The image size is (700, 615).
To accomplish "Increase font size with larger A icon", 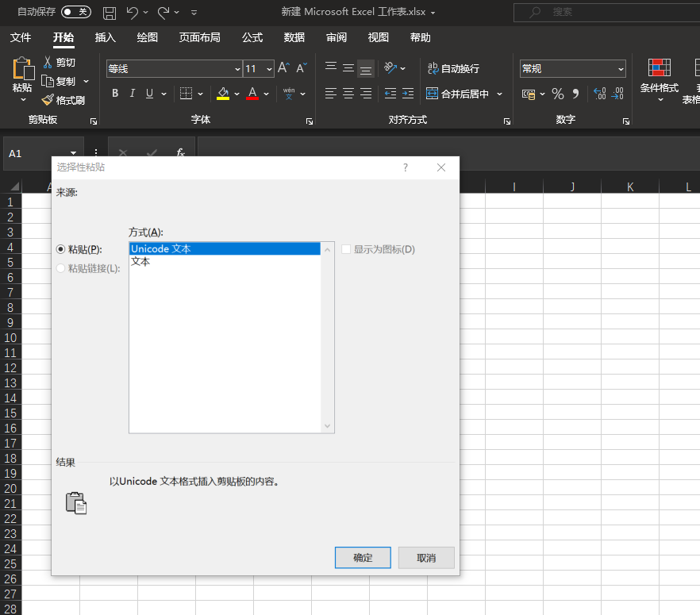I will click(x=283, y=67).
